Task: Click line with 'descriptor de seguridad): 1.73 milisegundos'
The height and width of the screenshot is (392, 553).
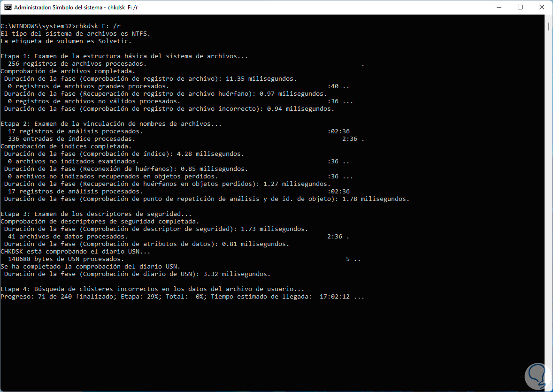Action: 156,229
